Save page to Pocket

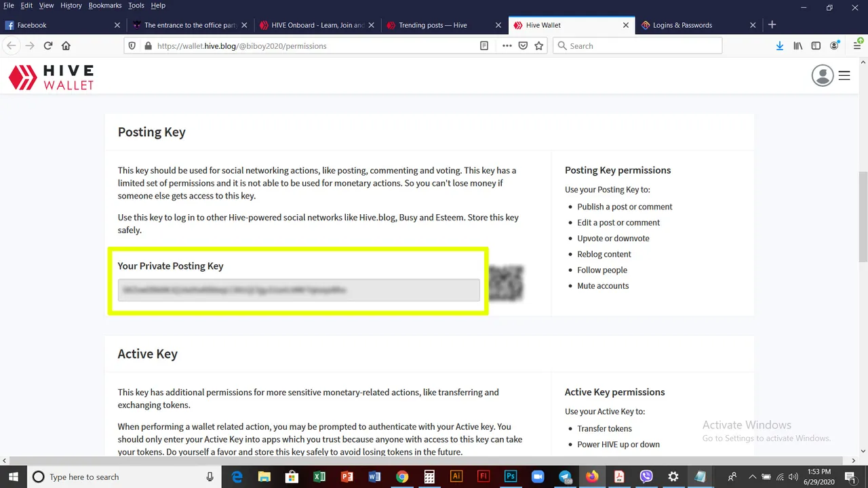523,46
